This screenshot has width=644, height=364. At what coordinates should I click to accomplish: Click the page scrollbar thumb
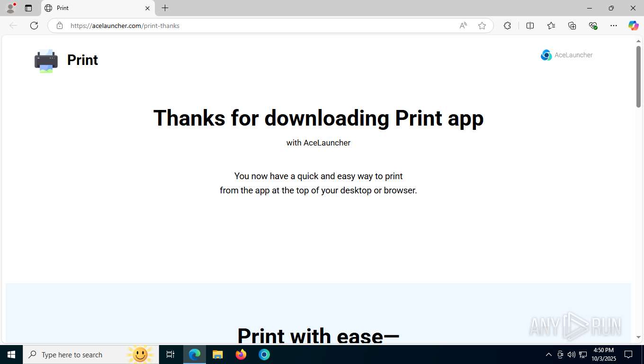point(638,76)
